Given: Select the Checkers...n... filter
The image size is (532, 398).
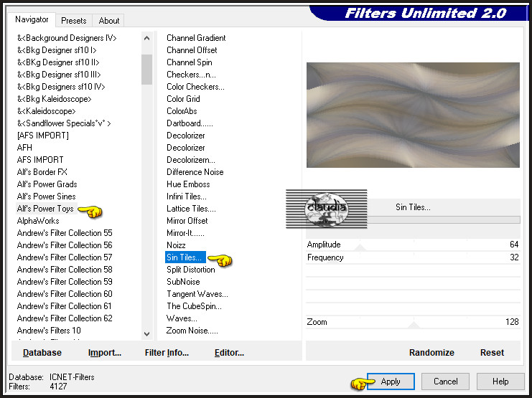Looking at the screenshot, I should 191,75.
